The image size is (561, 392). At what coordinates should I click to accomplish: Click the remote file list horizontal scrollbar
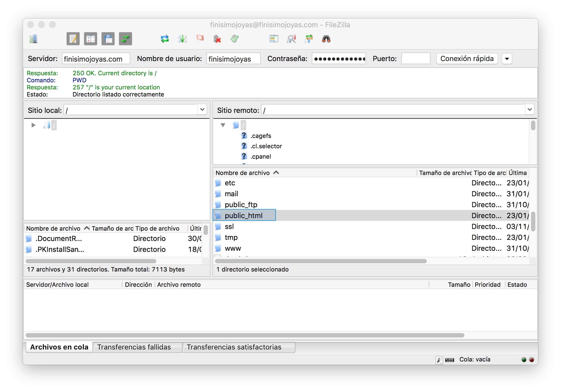pos(321,261)
